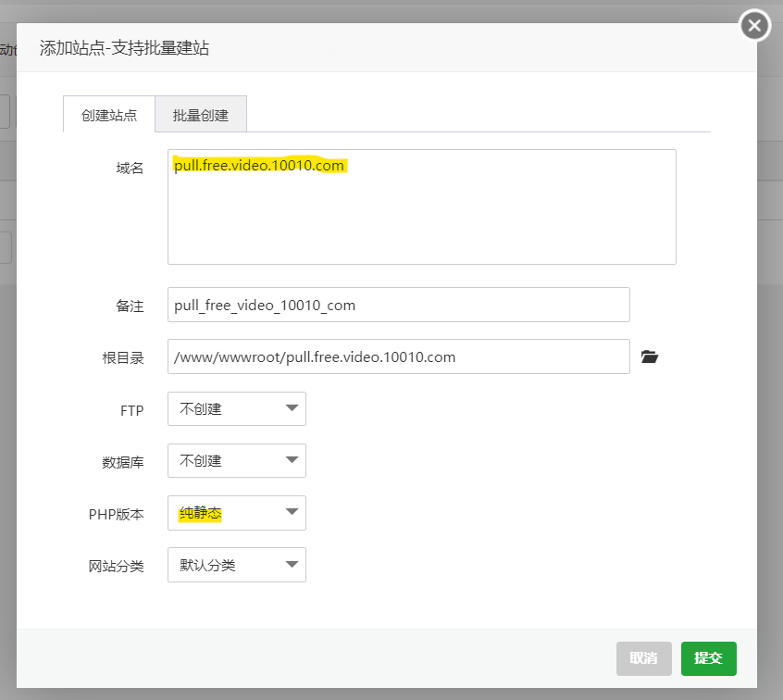Expand the PHP版本 dropdown showing 纯静态

[x=237, y=513]
